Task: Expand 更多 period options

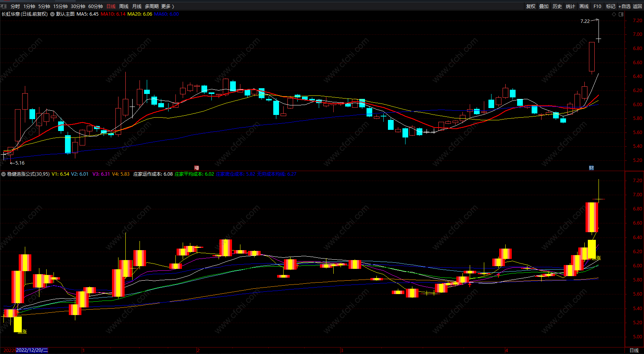Action: point(168,6)
